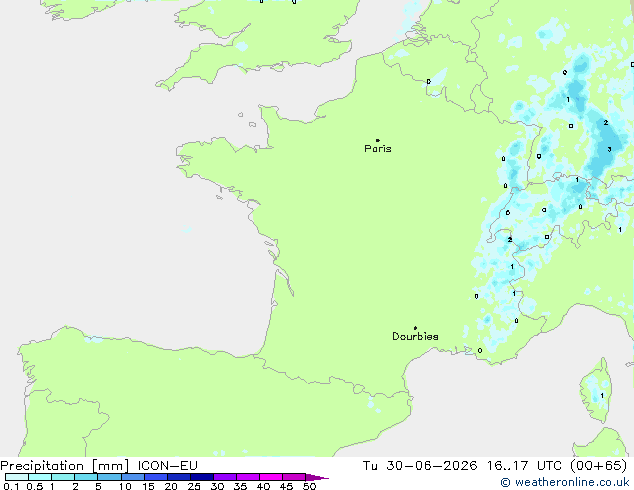Viewport: 634px width, 490px height.
Task: Pick the 30–35 mm purple legend swatch
Action: pyautogui.click(x=225, y=477)
